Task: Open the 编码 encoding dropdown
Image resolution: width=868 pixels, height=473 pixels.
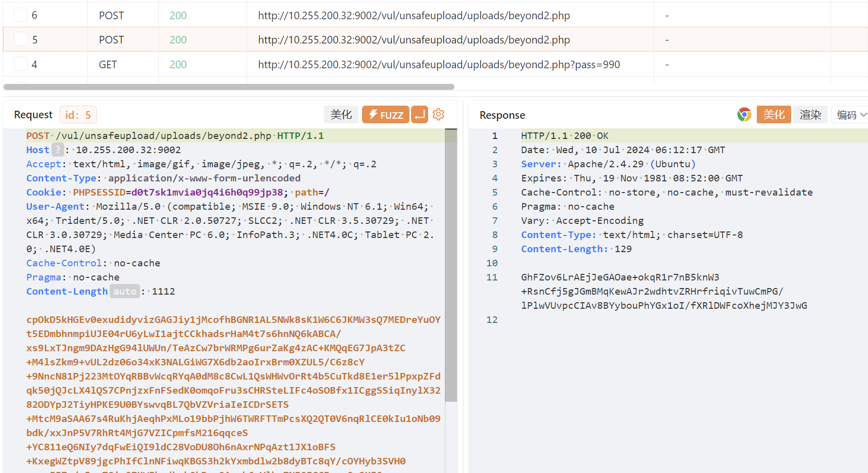Action: pos(851,115)
